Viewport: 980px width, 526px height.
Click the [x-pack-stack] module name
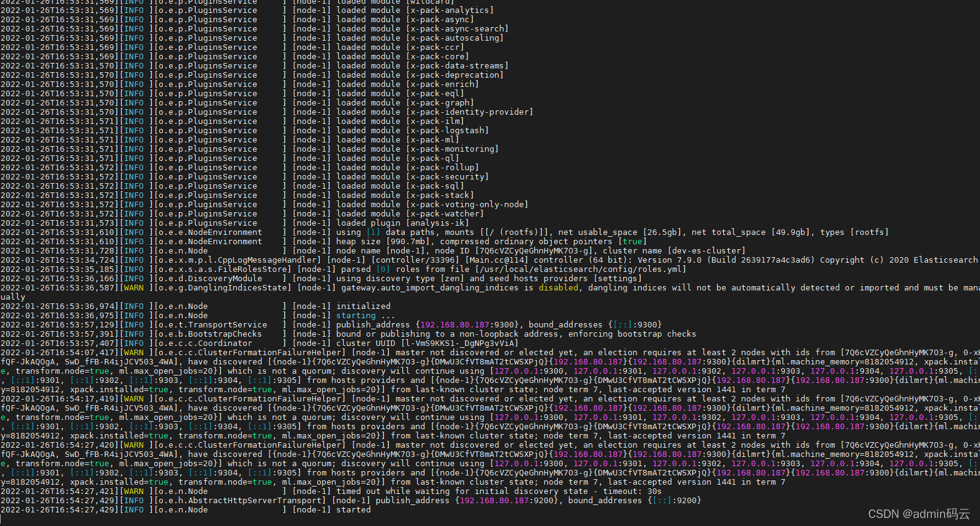pyautogui.click(x=440, y=195)
